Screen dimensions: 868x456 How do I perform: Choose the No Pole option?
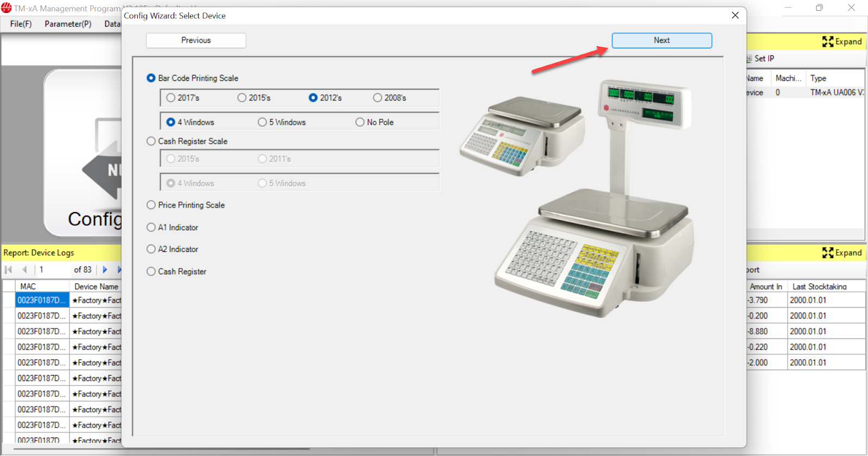coord(360,122)
